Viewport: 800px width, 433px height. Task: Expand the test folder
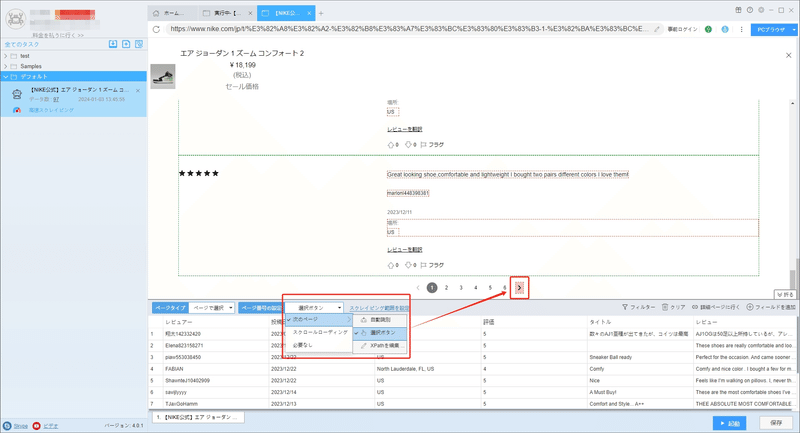(6, 56)
